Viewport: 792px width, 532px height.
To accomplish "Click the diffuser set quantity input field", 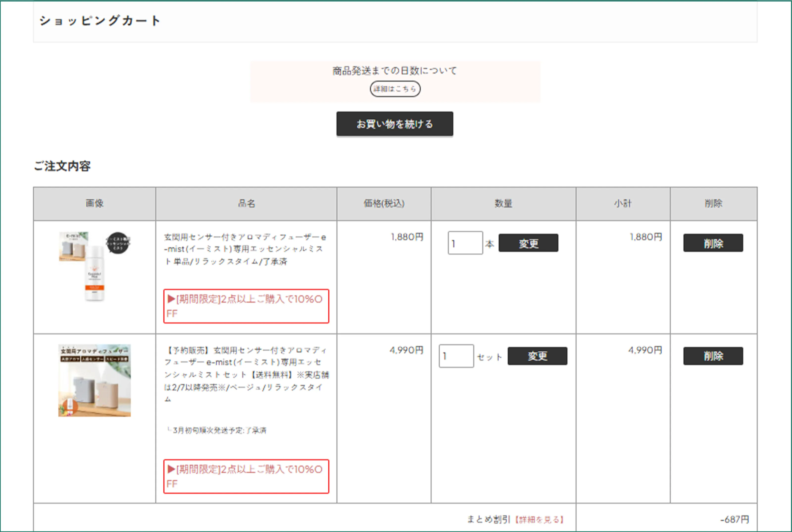I will (456, 356).
